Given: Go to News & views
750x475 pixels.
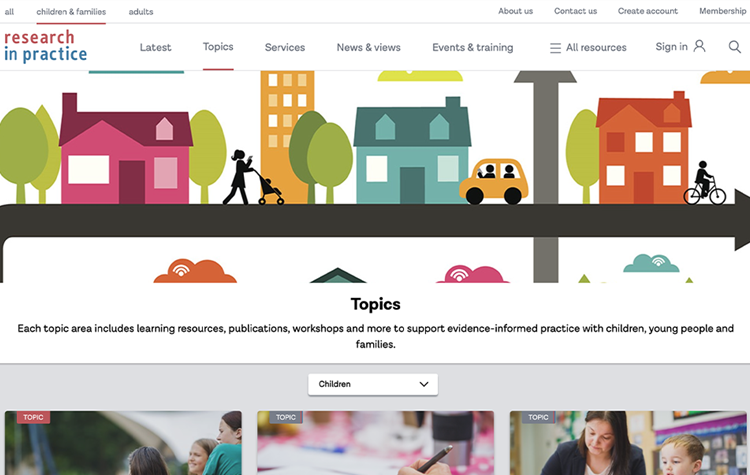Looking at the screenshot, I should click(x=369, y=47).
